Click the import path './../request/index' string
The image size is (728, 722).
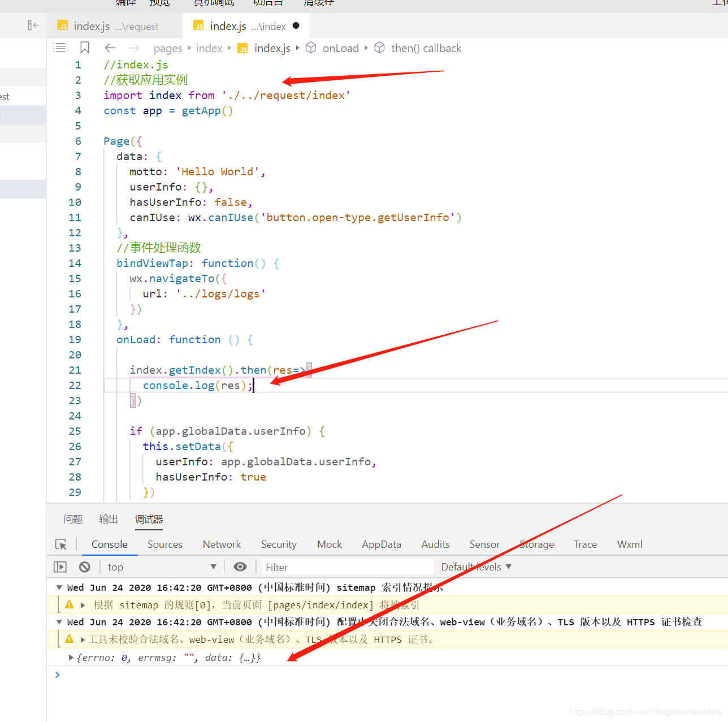[286, 96]
